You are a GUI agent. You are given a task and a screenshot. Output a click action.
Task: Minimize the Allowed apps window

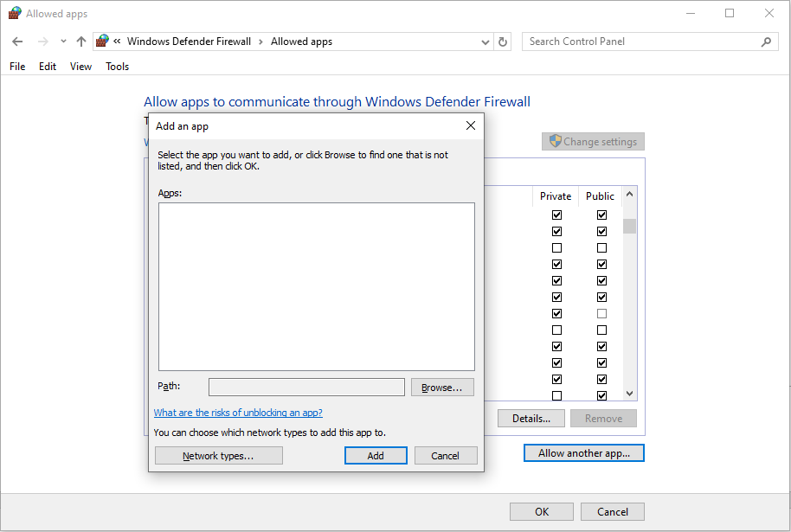click(691, 13)
